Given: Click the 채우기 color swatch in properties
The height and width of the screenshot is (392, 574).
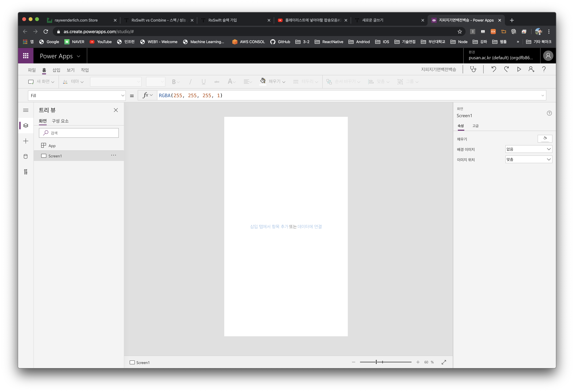Looking at the screenshot, I should click(545, 139).
